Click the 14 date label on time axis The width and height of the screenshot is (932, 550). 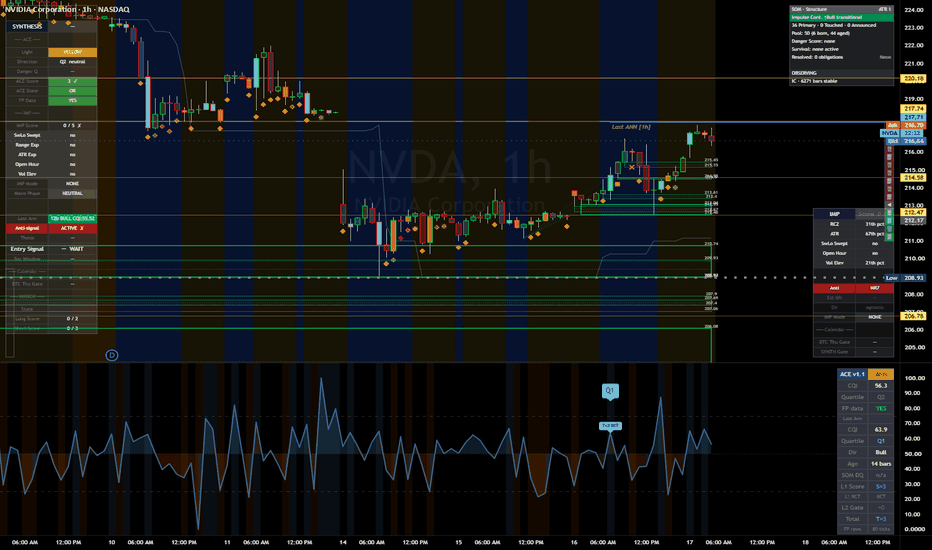coord(343,542)
